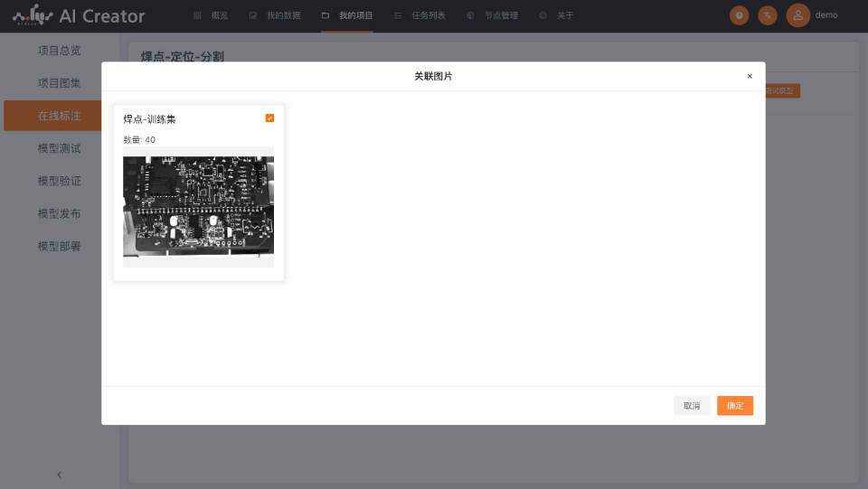The image size is (868, 489).
Task: Click the grid icon beside 概览
Action: 198,15
